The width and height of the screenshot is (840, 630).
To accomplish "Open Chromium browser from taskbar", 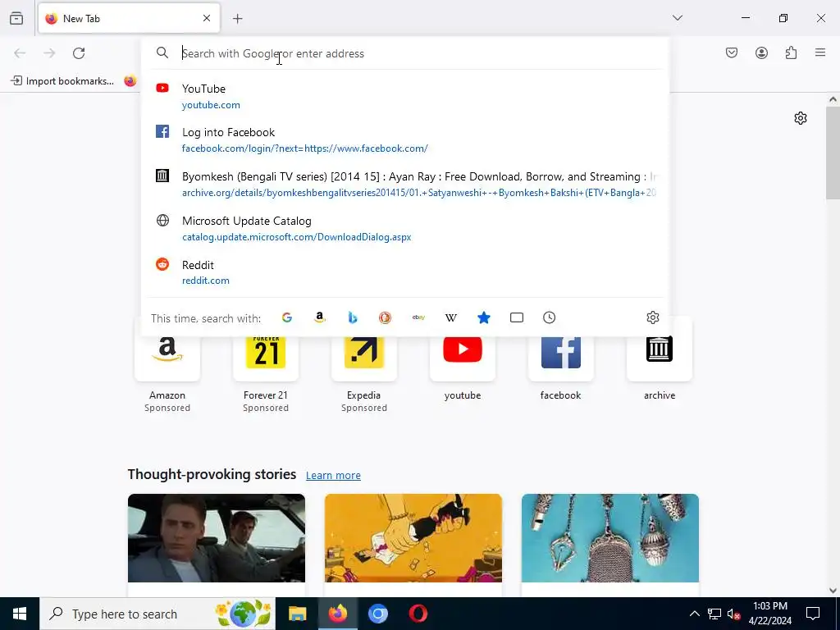I will 377,614.
